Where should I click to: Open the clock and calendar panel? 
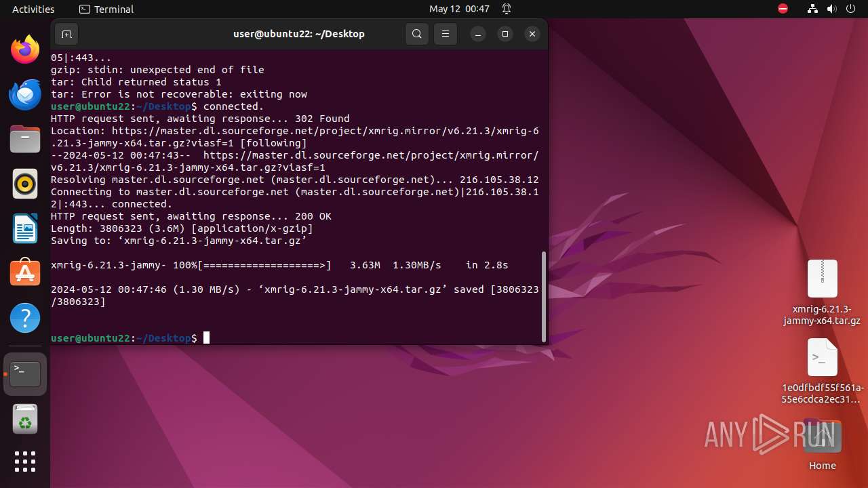459,9
